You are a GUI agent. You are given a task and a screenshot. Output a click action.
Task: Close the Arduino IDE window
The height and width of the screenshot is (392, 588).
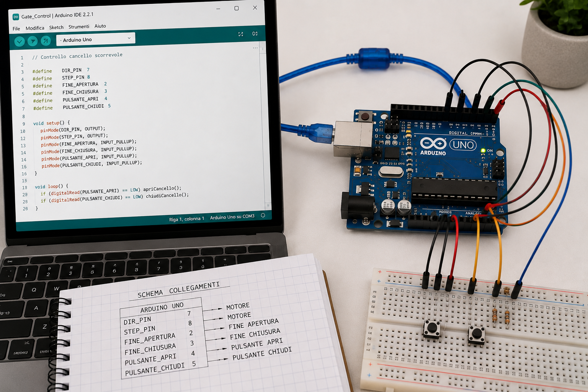[255, 8]
